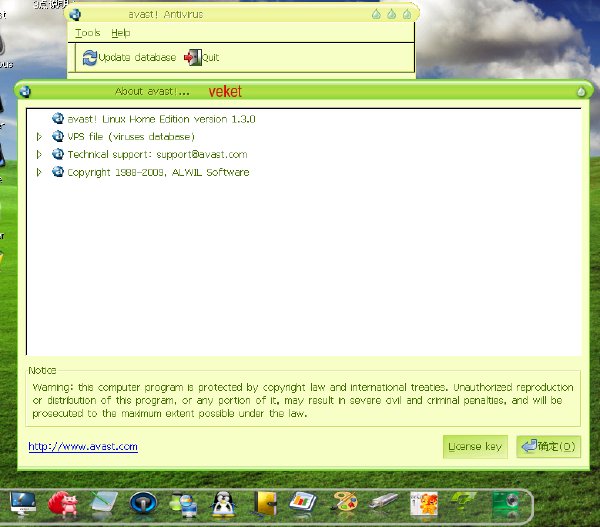Click the Quit label in toolbar
The width and height of the screenshot is (600, 527).
210,57
